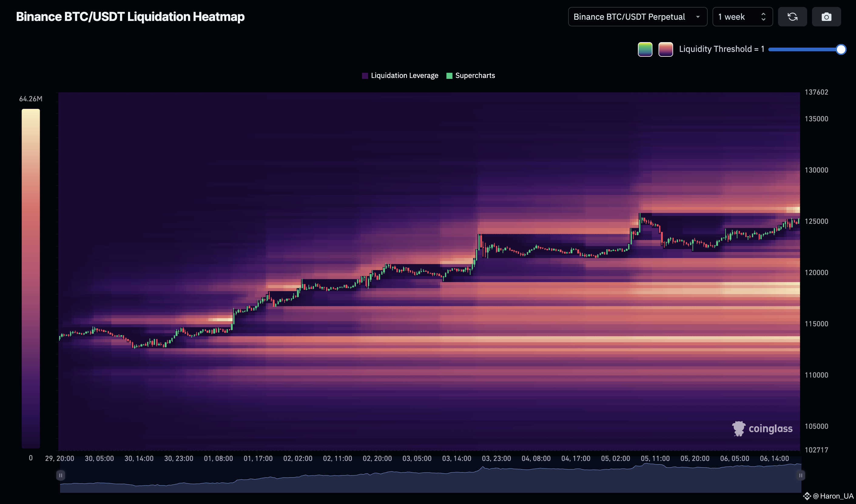Select the green-blue heatmap color scheme swatch
Image resolution: width=856 pixels, height=504 pixels.
point(645,49)
